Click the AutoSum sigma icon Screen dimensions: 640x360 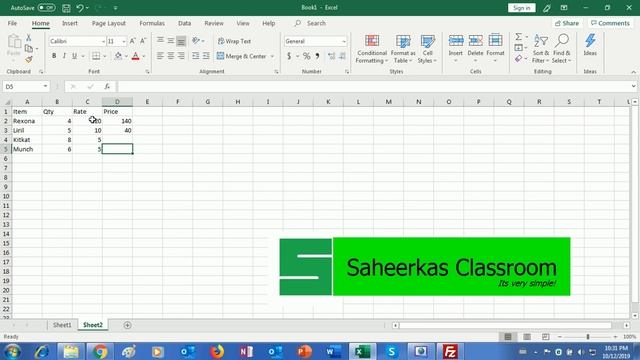[518, 37]
